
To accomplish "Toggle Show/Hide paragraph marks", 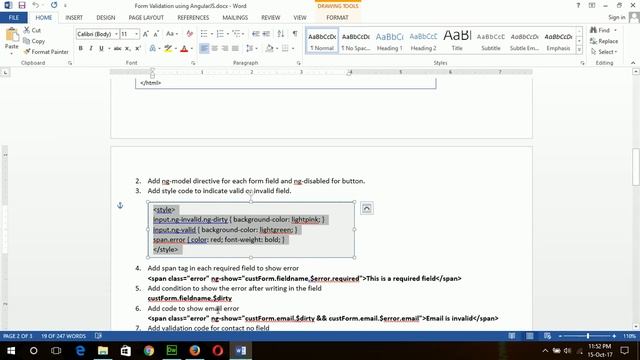I will coord(295,34).
